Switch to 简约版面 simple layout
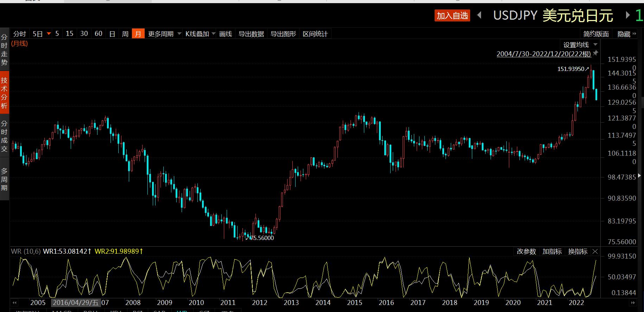This screenshot has width=644, height=312. [x=596, y=34]
